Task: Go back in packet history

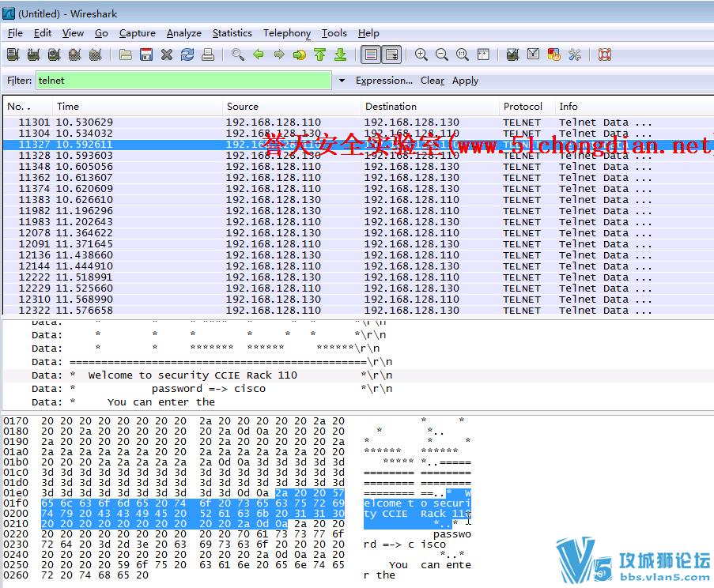Action: pos(259,55)
